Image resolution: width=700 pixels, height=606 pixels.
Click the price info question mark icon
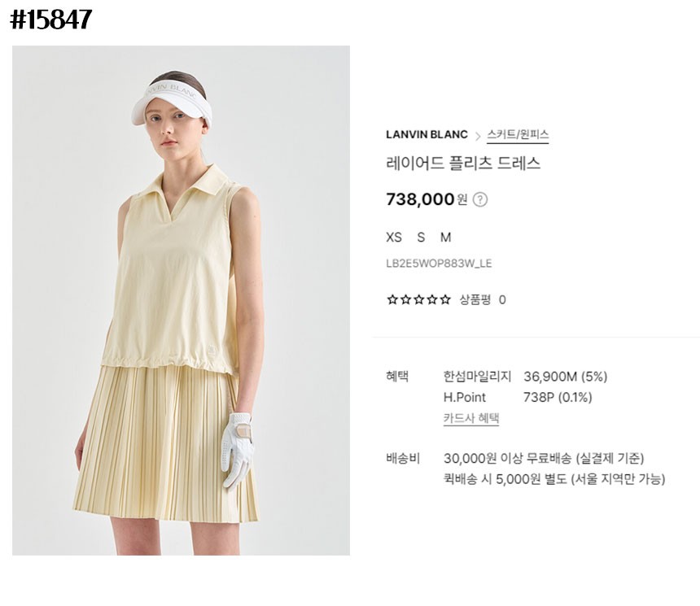coord(480,199)
